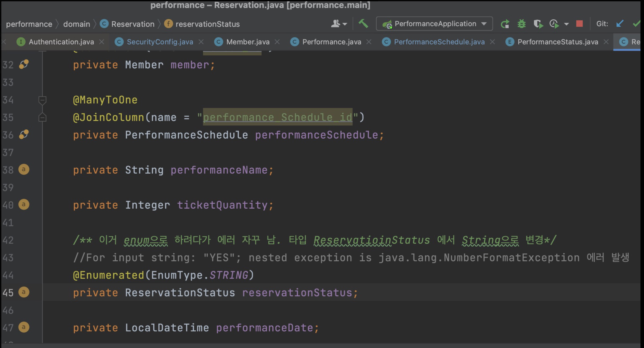
Task: Click the ReservationStatus type on line 45
Action: tap(180, 293)
